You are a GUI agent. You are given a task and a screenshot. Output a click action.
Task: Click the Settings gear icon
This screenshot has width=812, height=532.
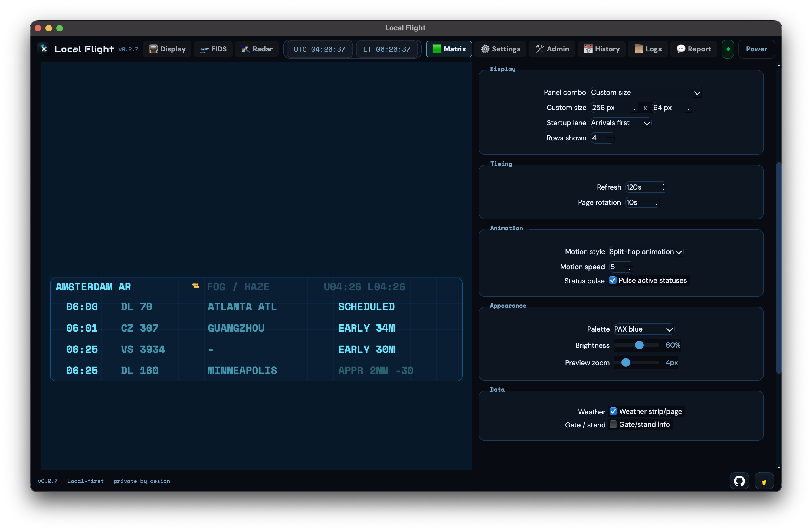point(485,49)
